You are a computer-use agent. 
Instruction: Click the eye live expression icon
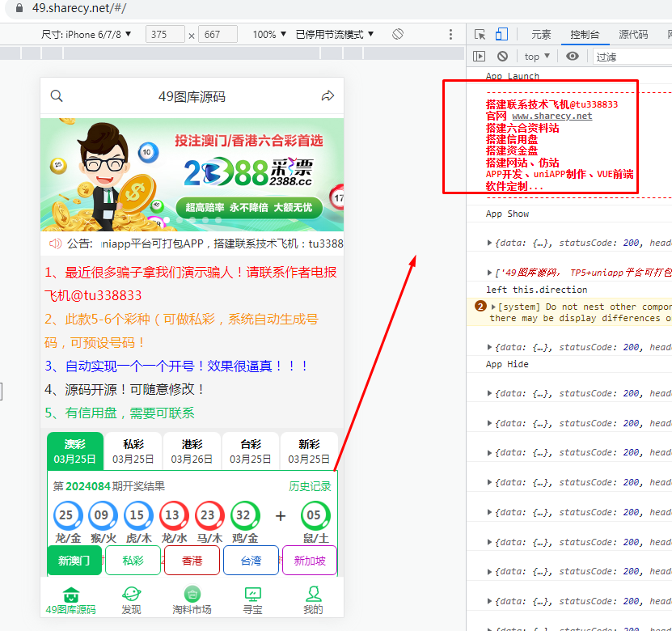coord(573,56)
